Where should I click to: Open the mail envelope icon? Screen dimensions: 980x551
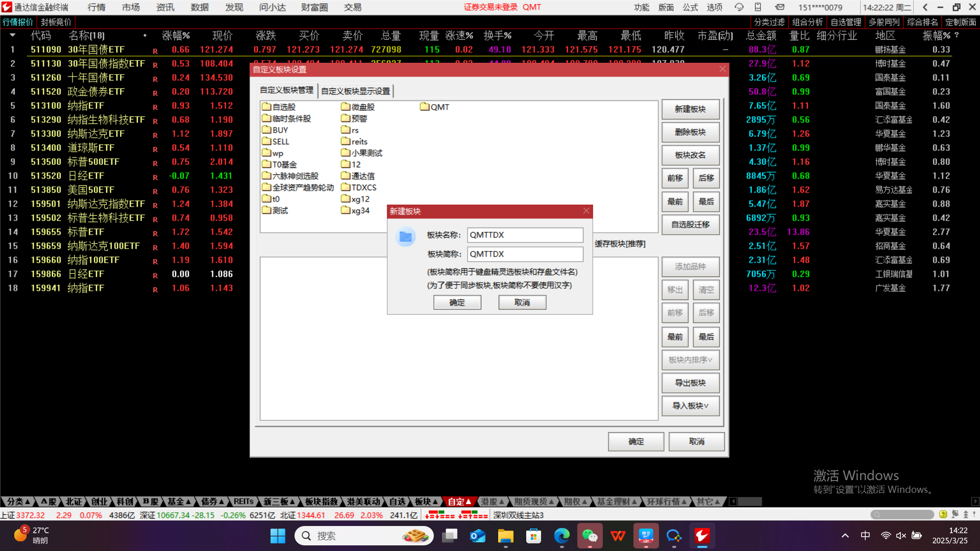(x=779, y=7)
